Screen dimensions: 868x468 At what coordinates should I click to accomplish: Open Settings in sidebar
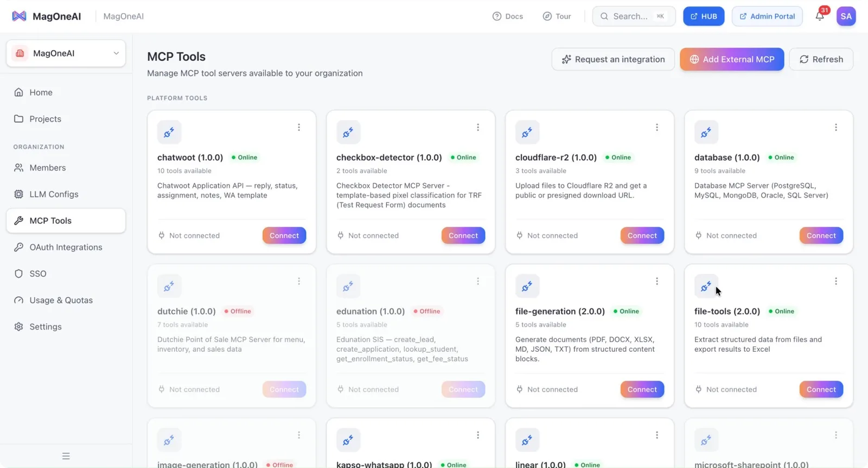(66, 327)
